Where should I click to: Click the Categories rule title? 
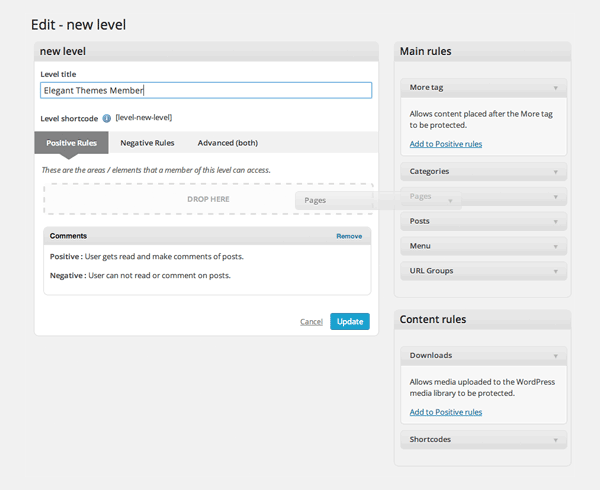[x=429, y=171]
